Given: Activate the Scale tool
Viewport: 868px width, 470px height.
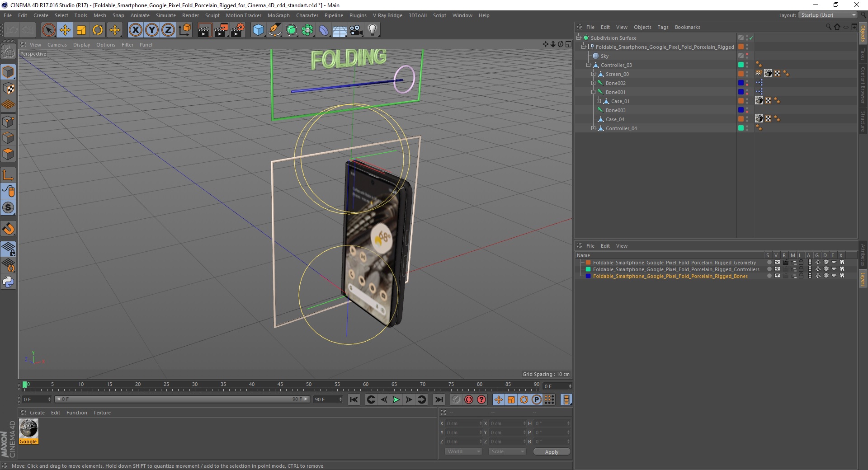Looking at the screenshot, I should point(81,30).
